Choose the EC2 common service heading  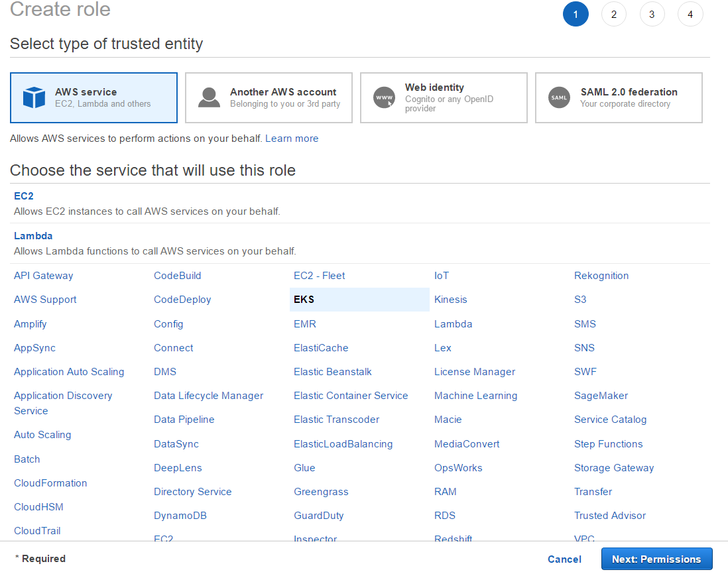click(24, 196)
